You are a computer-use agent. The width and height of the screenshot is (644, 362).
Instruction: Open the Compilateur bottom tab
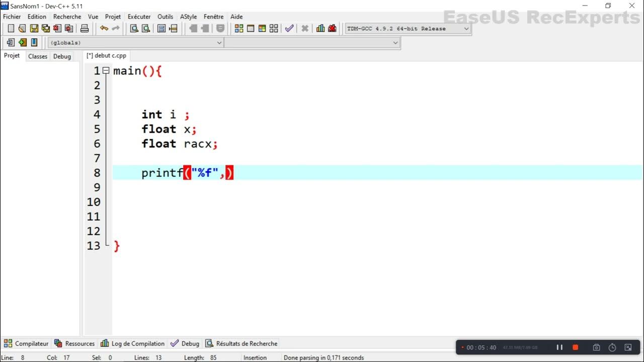point(26,343)
